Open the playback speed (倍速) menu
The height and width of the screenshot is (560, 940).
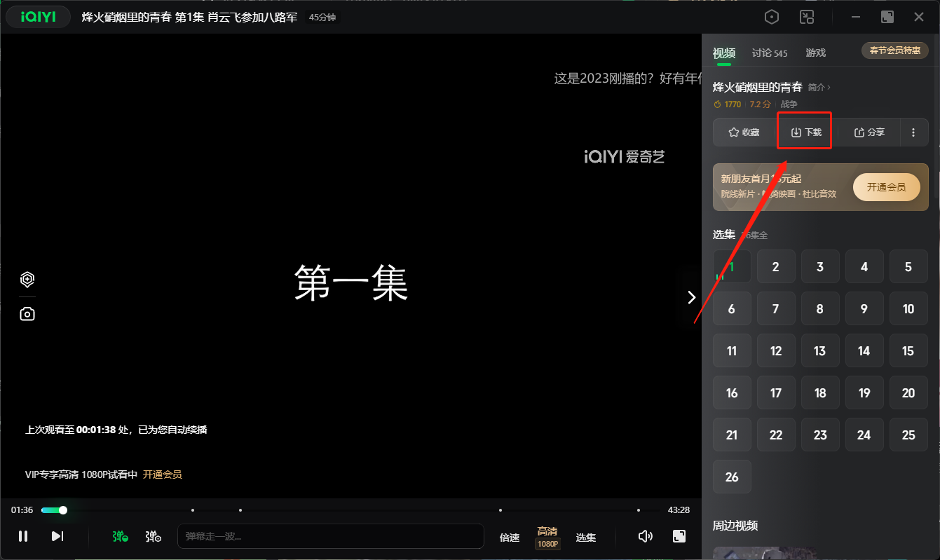click(x=510, y=538)
